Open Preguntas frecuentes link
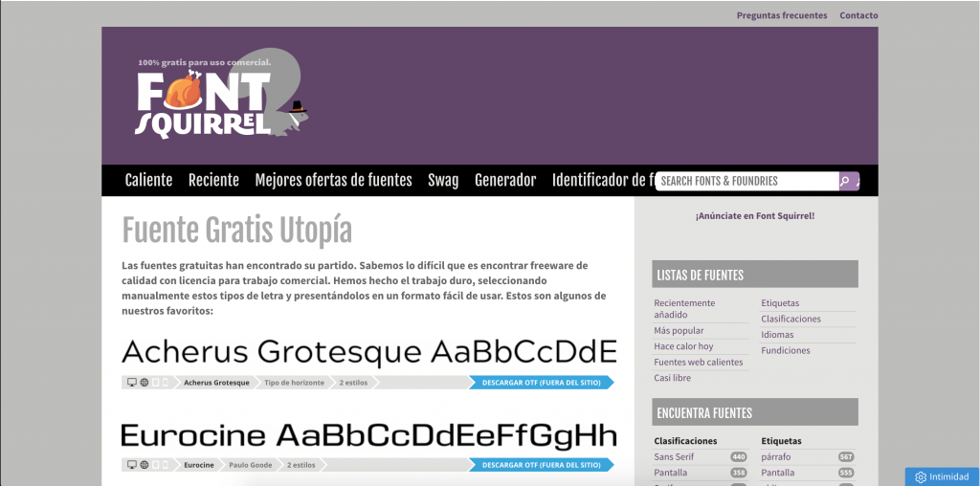This screenshot has height=486, width=980. point(782,15)
